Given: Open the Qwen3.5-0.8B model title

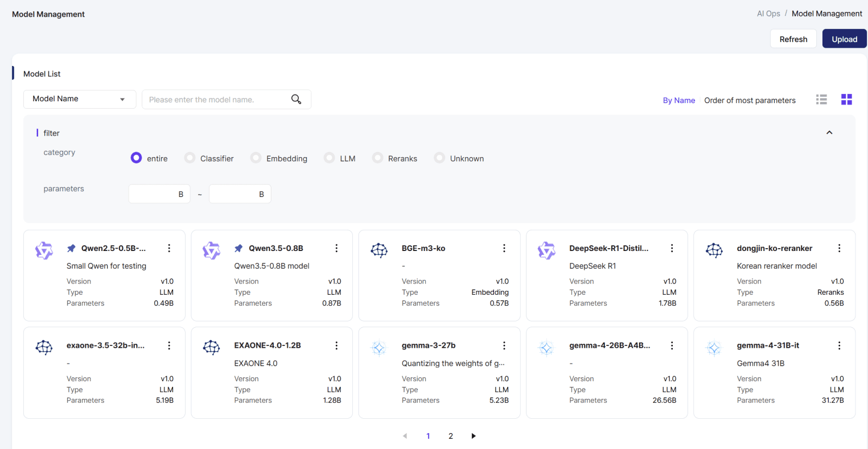Looking at the screenshot, I should (x=275, y=248).
